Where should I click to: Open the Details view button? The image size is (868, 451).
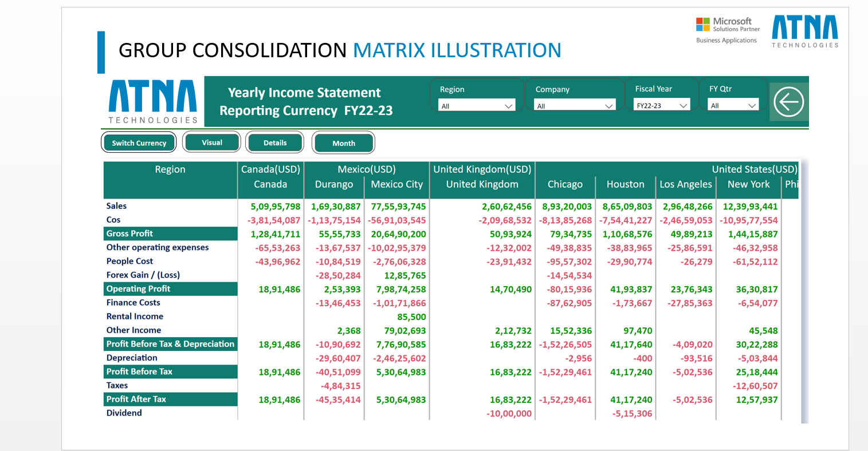click(x=275, y=143)
